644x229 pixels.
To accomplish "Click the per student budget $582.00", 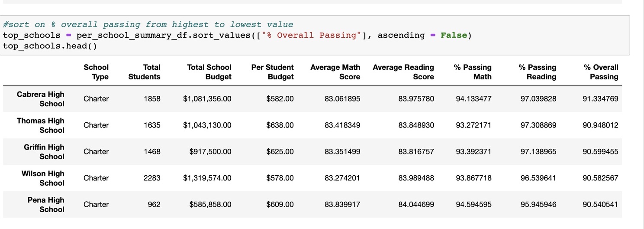I will 280,99.
